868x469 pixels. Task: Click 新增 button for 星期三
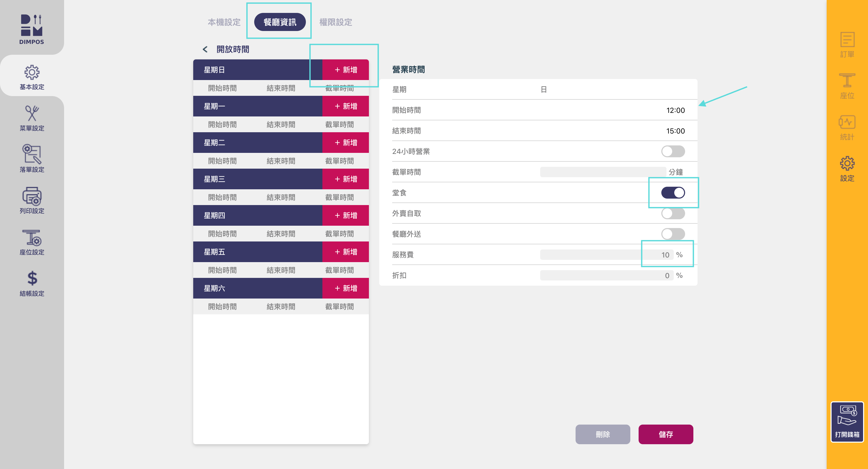pyautogui.click(x=345, y=179)
